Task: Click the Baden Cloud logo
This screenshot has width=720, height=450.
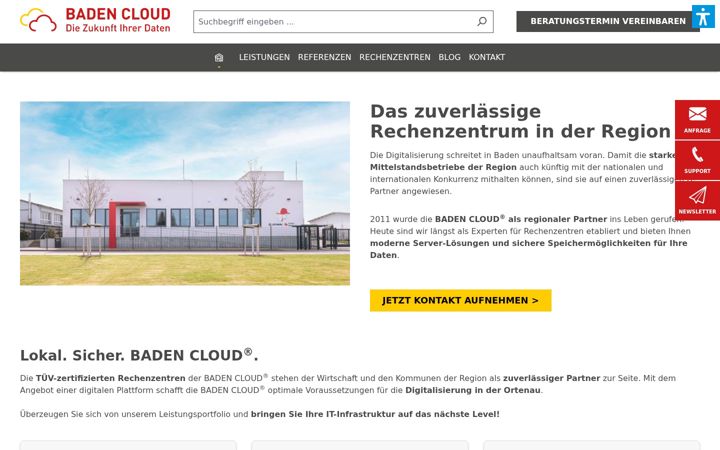Action: coord(95,20)
